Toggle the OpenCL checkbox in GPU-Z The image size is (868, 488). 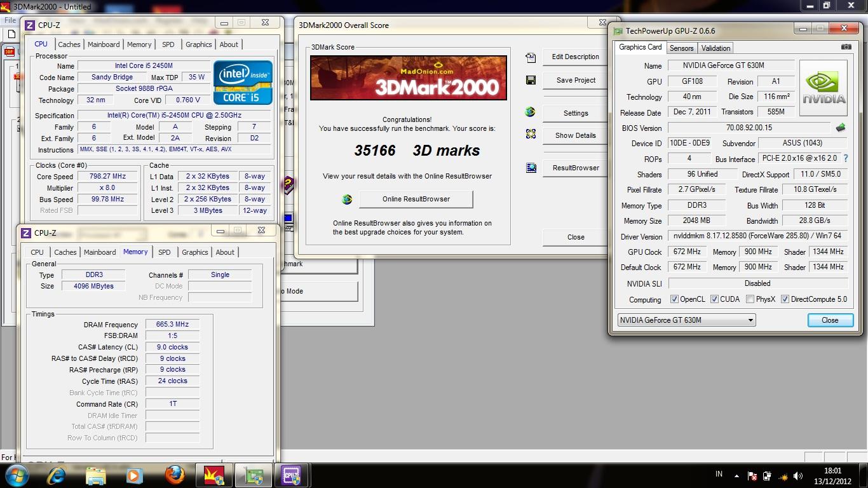point(674,299)
